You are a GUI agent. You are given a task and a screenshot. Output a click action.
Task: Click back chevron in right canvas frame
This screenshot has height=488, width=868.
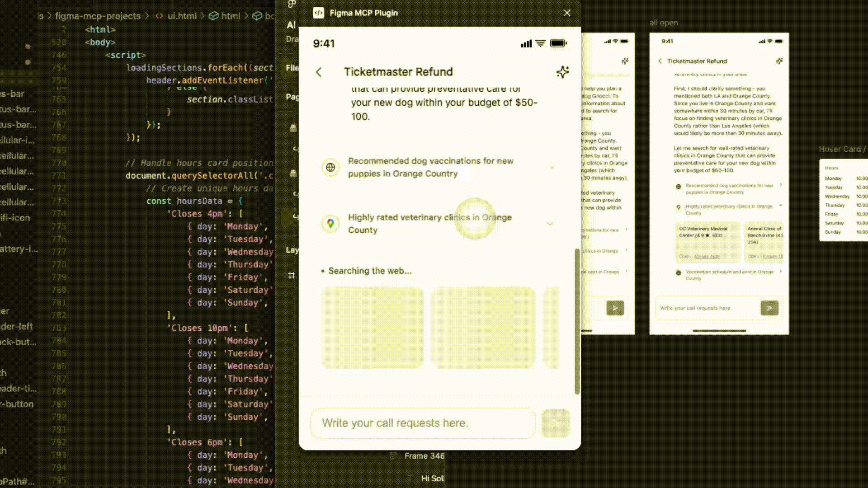coord(660,61)
